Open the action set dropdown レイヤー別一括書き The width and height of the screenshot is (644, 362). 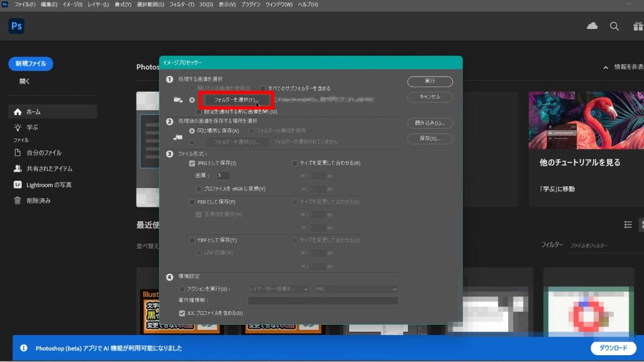click(x=278, y=289)
